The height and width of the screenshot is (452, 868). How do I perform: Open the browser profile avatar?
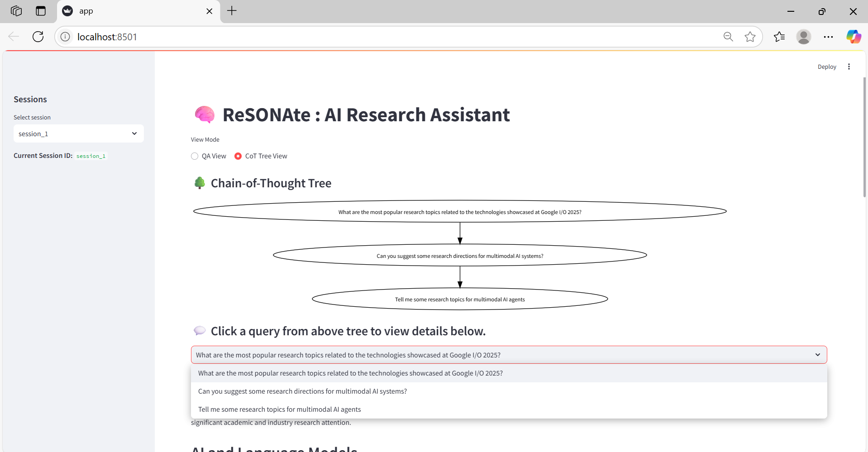point(804,37)
